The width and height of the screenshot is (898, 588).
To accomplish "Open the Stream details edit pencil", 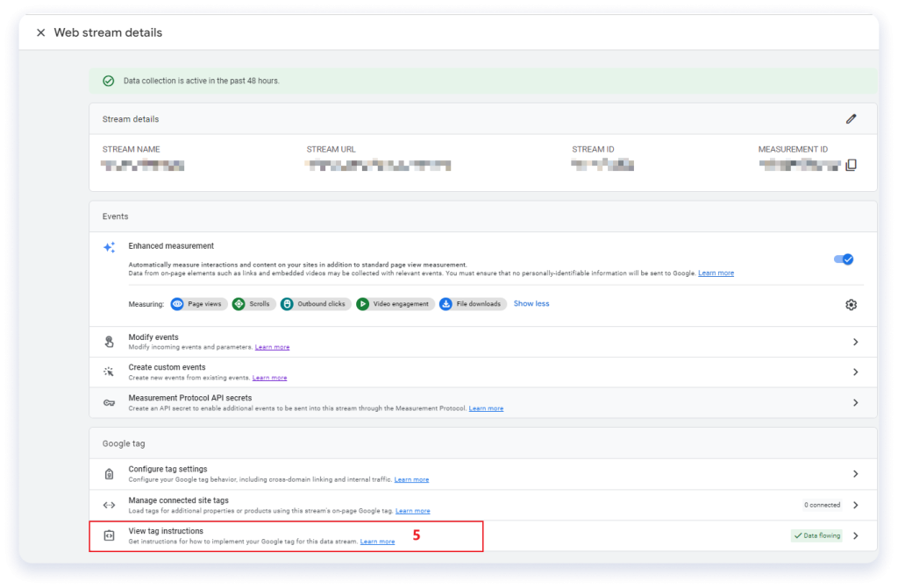I will (x=851, y=118).
